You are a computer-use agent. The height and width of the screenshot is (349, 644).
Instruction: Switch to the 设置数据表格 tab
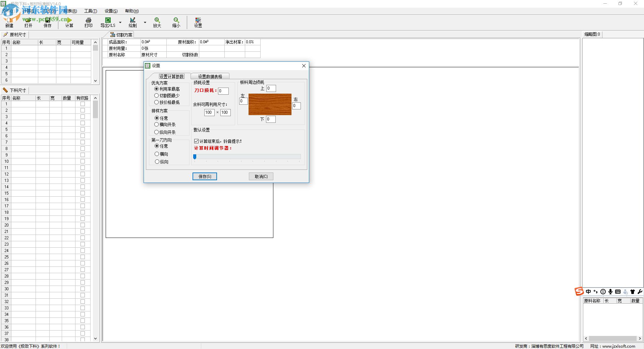coord(210,77)
